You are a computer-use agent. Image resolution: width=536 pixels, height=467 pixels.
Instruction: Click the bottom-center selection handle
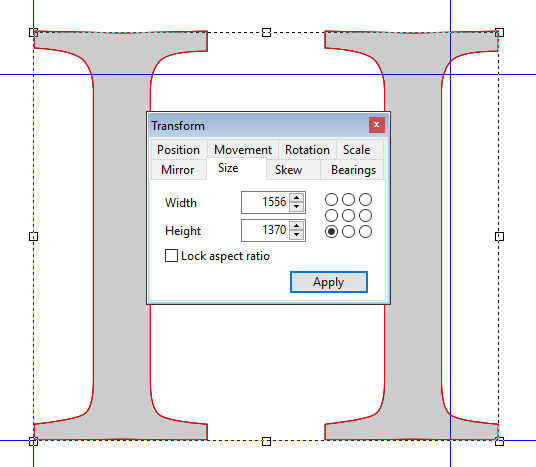266,441
